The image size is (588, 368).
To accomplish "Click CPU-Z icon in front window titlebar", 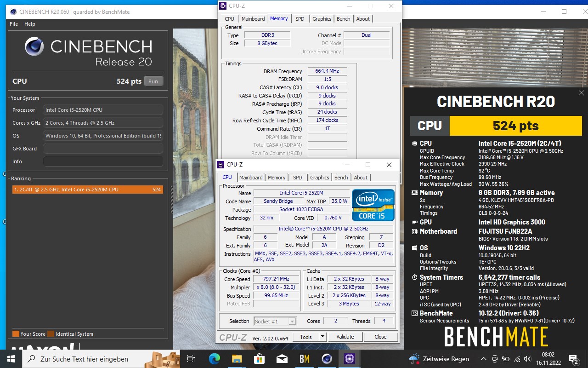I will [x=221, y=164].
